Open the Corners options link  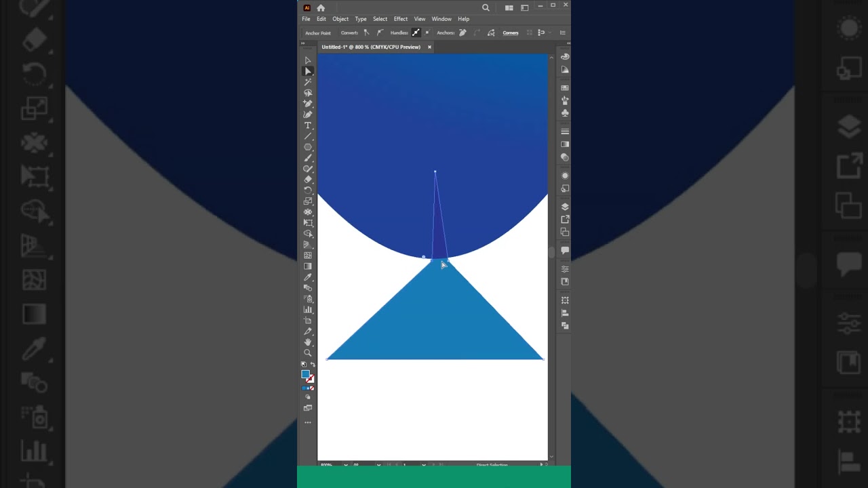pyautogui.click(x=511, y=33)
